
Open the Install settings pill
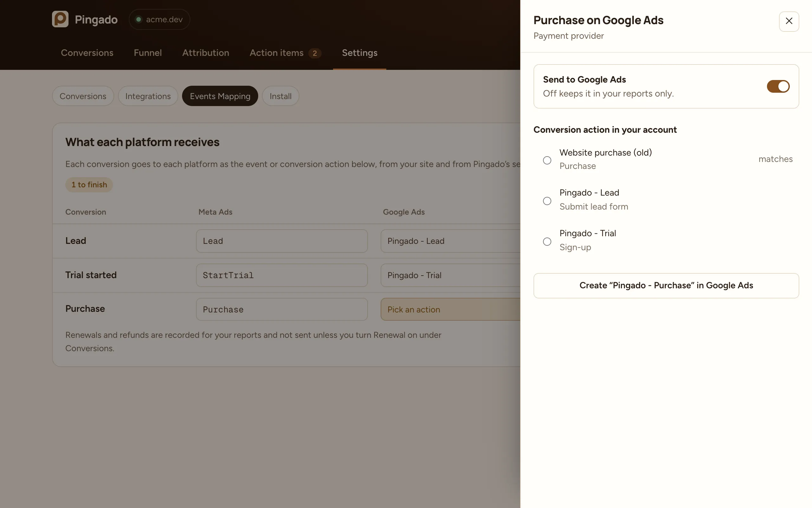(x=280, y=96)
